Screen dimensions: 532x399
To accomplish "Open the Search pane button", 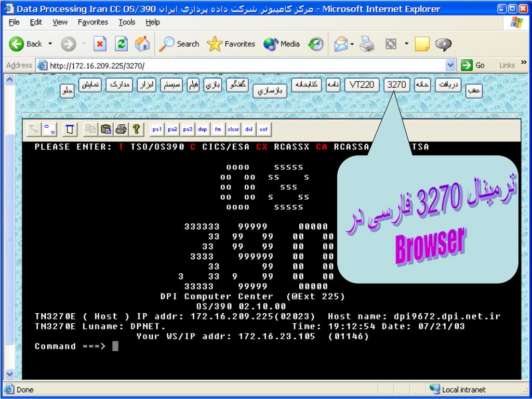I will (x=179, y=44).
